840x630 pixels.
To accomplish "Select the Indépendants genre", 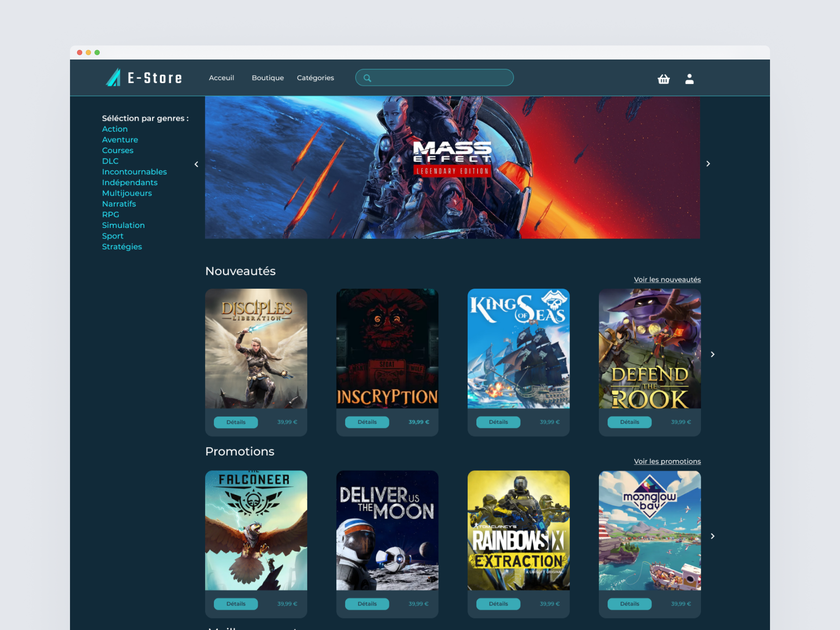I will pos(129,182).
